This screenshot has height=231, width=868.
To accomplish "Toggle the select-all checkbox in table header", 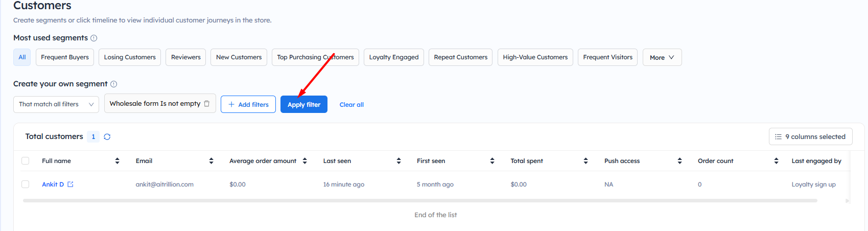I will 26,161.
